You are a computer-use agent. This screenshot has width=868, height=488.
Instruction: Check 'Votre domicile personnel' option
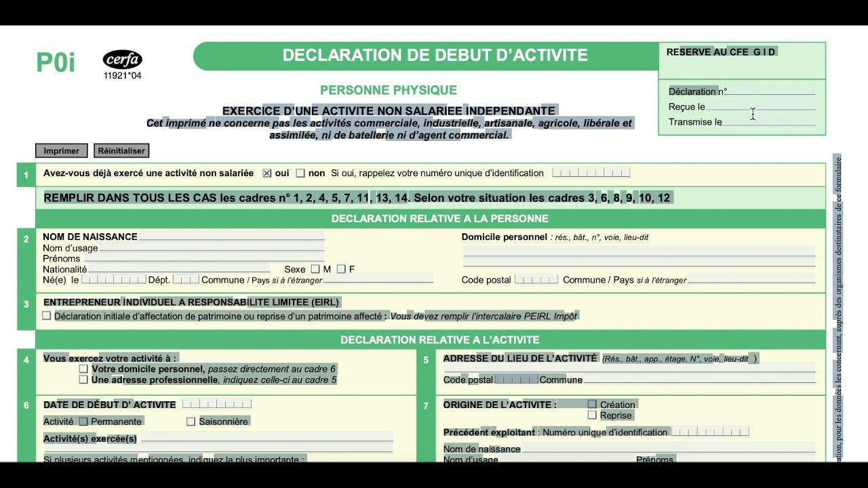coord(83,369)
